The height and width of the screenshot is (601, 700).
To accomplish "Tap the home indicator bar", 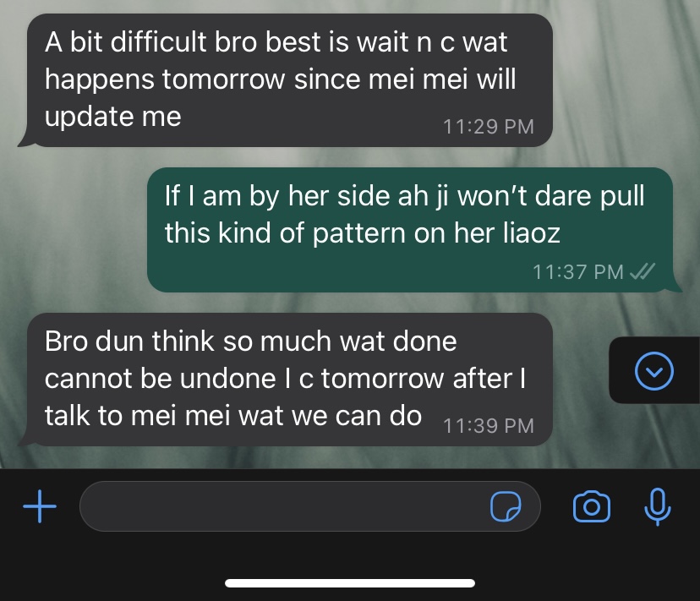I will (x=350, y=583).
